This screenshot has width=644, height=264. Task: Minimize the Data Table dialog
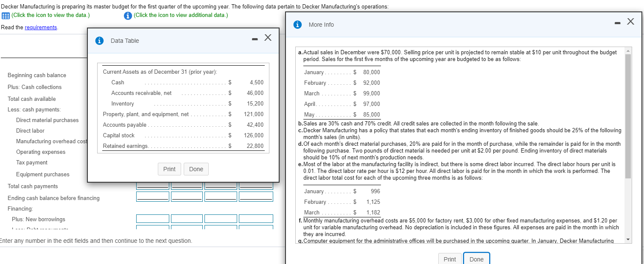click(255, 39)
